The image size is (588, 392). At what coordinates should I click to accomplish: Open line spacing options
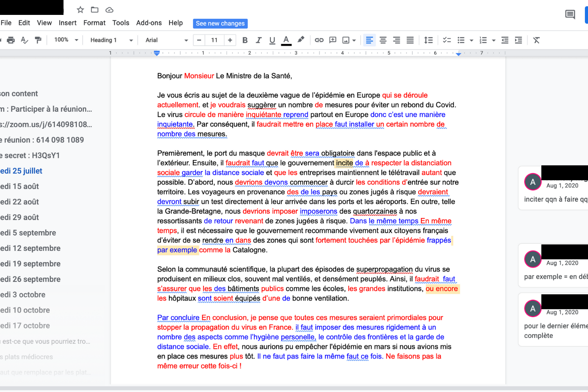click(x=428, y=40)
